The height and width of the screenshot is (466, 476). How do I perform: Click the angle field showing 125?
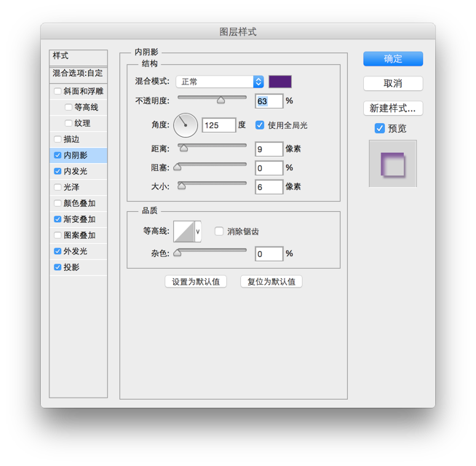click(x=219, y=125)
